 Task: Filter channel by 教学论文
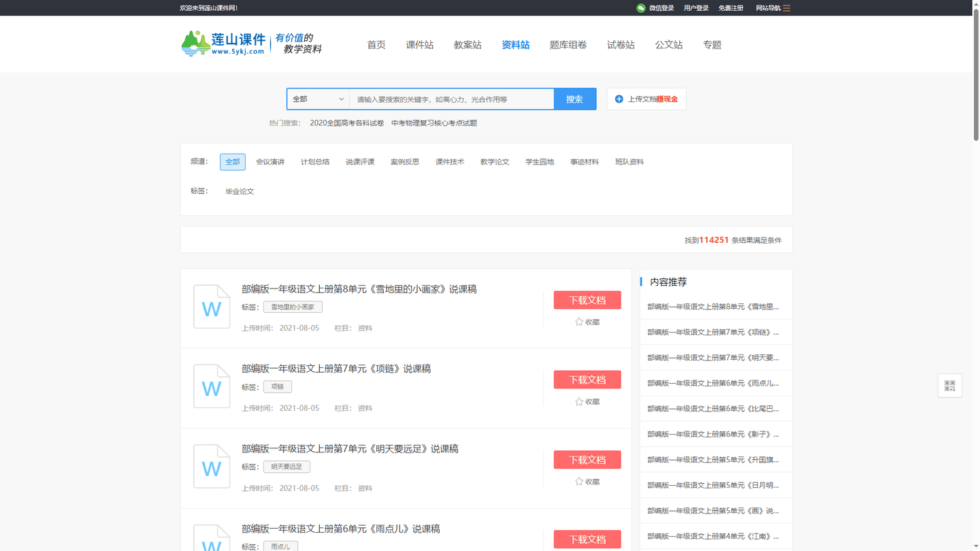point(495,162)
